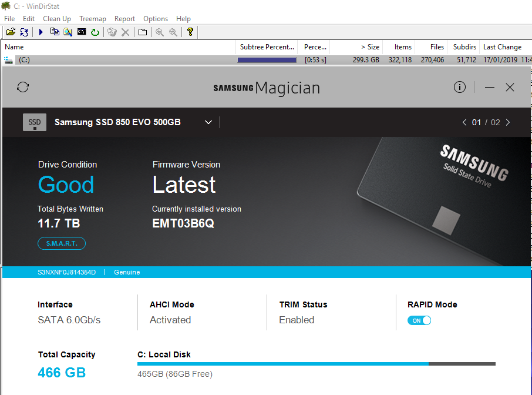The height and width of the screenshot is (395, 532).
Task: Click the Refresh All icon in WinDirStat toolbar
Action: coord(24,32)
